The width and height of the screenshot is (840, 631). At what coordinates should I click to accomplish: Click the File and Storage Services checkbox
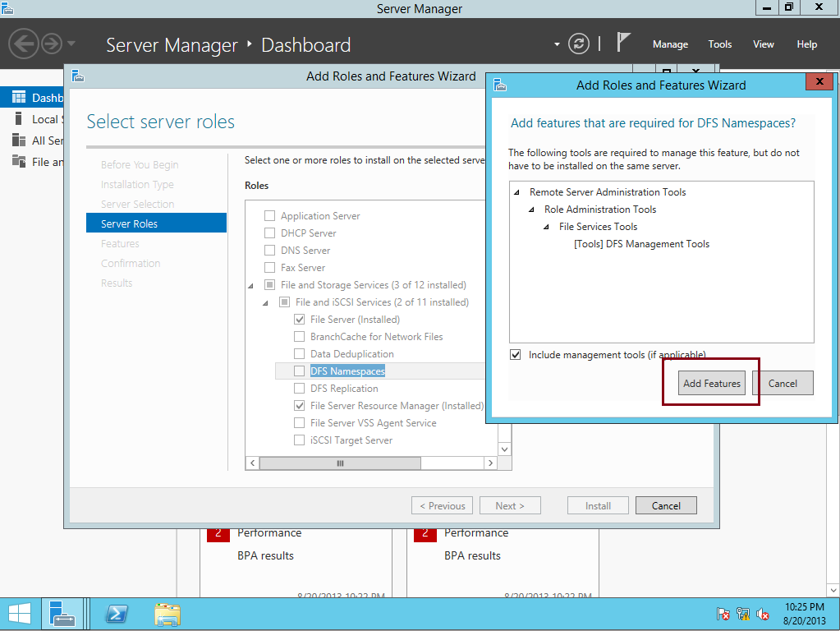pyautogui.click(x=269, y=284)
